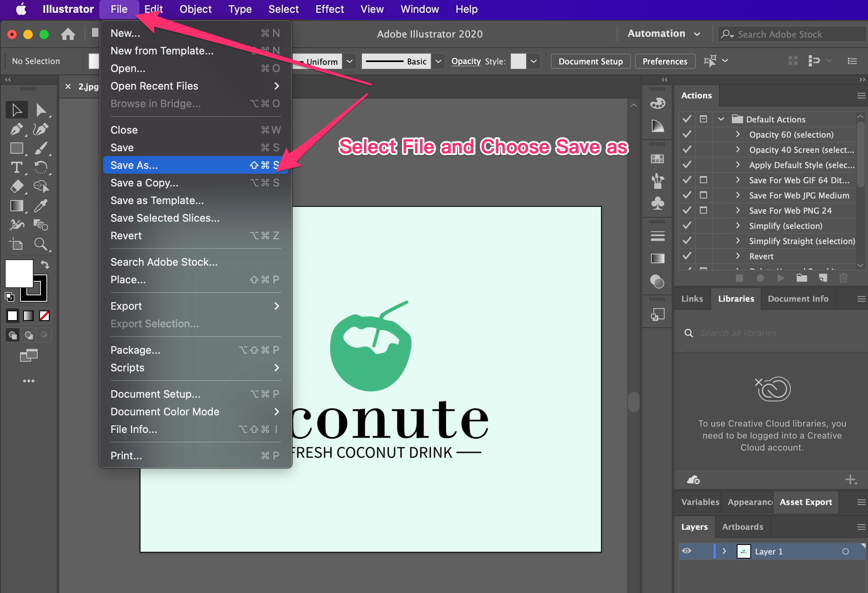The image size is (868, 593).
Task: Open the Color panel palette icon
Action: point(657,103)
